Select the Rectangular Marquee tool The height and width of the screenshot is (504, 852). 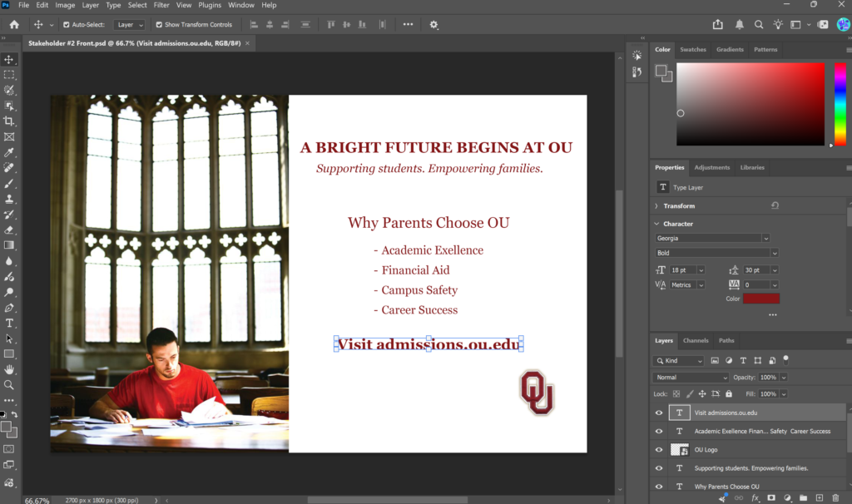9,75
